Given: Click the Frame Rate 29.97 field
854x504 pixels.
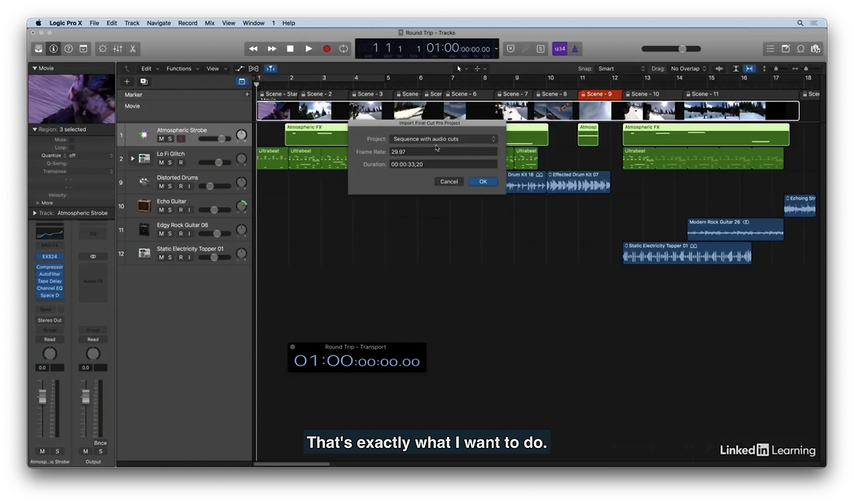Looking at the screenshot, I should pos(443,152).
